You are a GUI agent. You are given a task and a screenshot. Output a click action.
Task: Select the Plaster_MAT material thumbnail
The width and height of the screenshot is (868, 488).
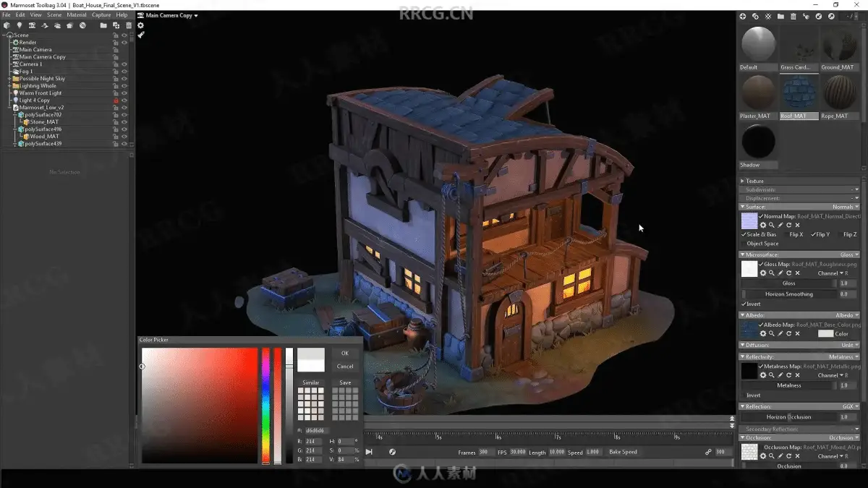[758, 93]
